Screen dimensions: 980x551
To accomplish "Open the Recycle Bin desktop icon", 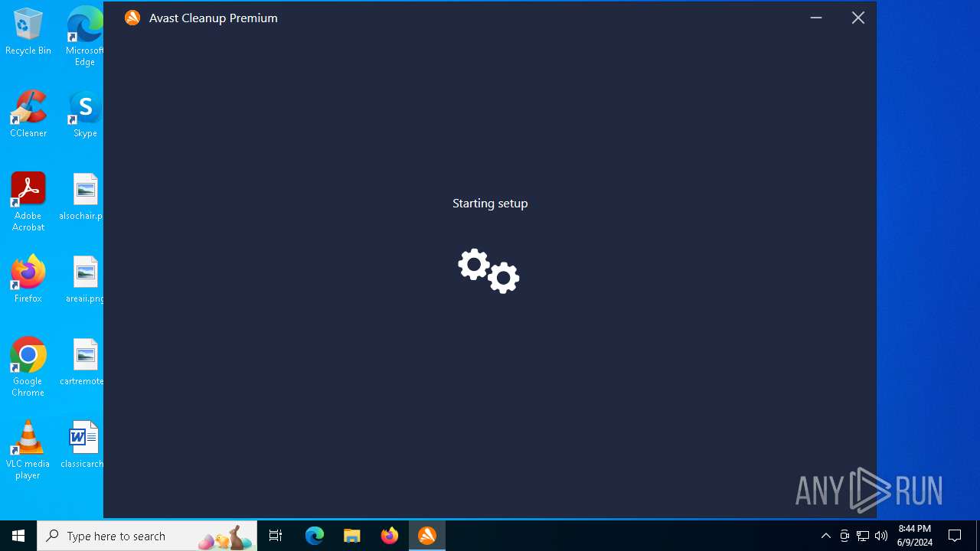I will (x=28, y=32).
